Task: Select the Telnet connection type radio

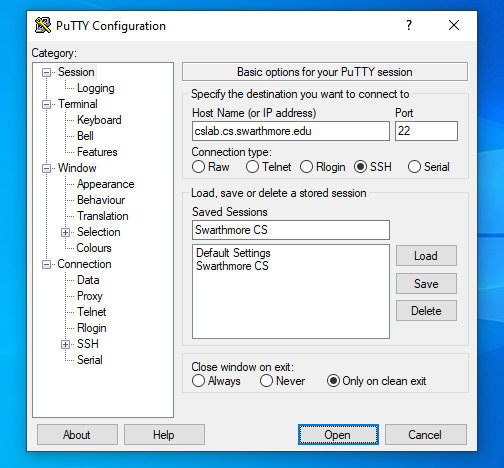Action: pos(252,167)
